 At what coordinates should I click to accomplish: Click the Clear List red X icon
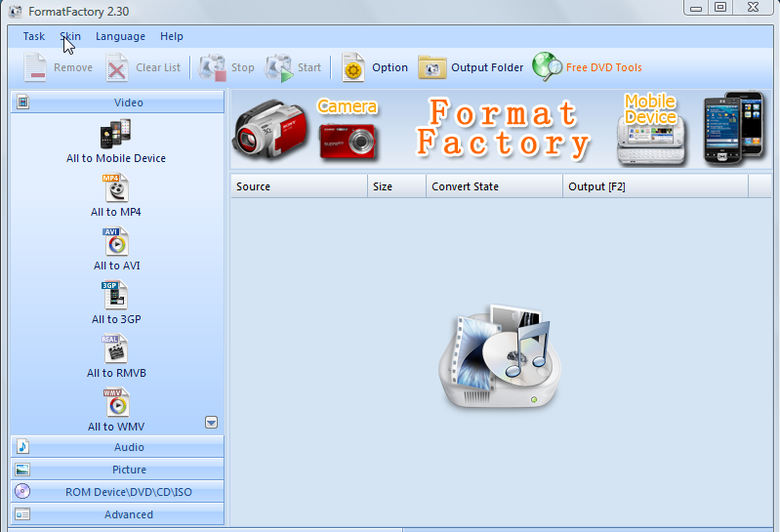117,67
